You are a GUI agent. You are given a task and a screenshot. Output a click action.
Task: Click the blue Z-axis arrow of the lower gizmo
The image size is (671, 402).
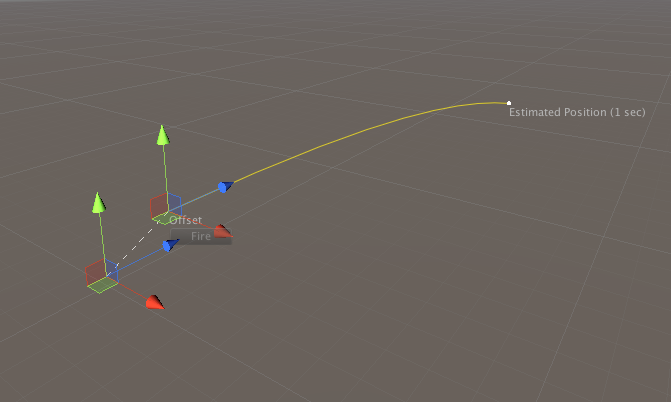[x=170, y=244]
